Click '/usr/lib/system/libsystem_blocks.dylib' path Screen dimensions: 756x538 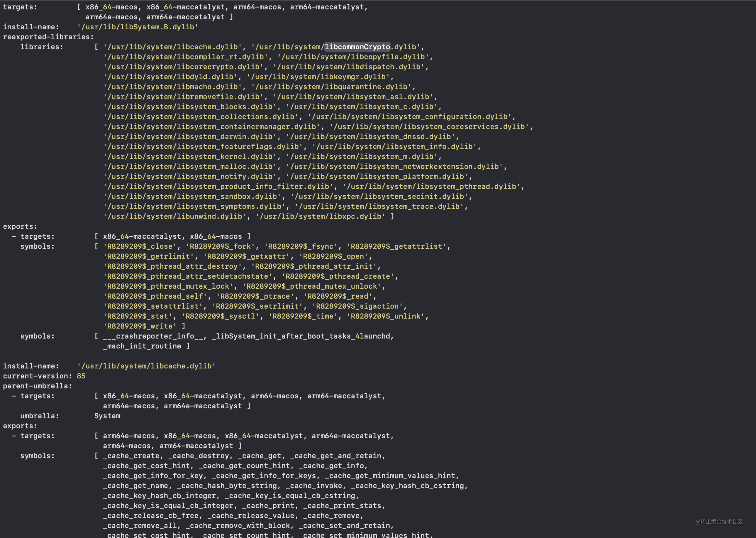pos(190,106)
